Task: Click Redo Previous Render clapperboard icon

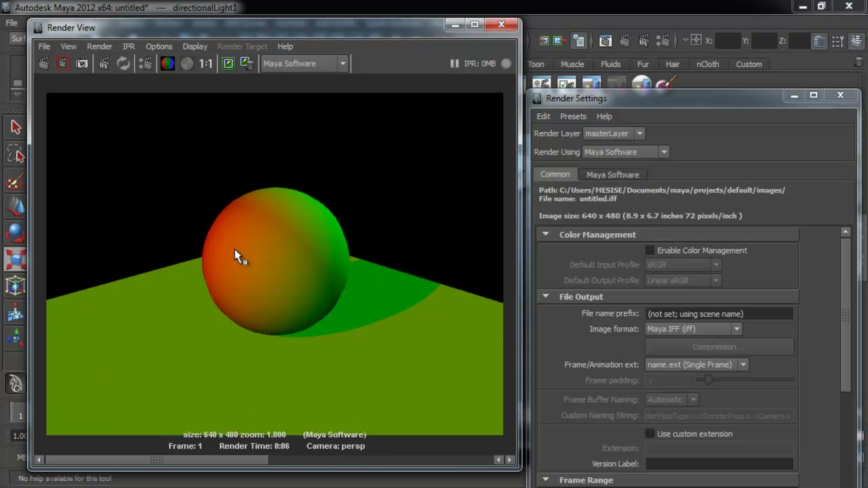Action: (44, 64)
